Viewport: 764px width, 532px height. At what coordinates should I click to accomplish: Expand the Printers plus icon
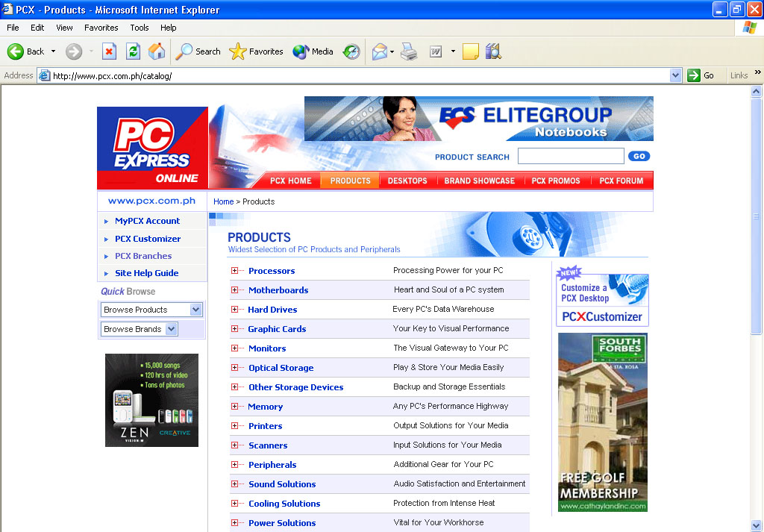click(235, 426)
